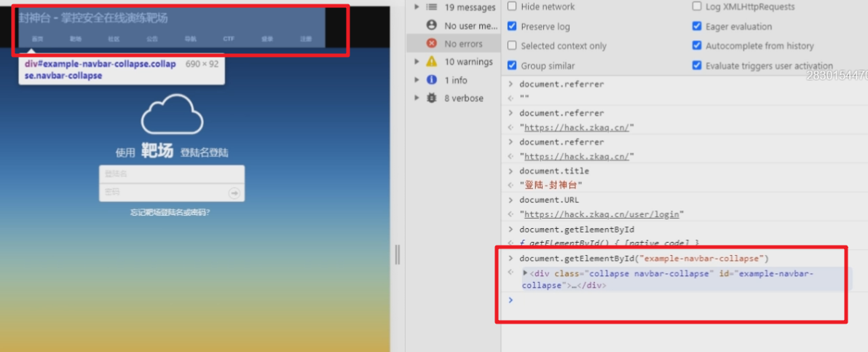Open the 登录 navbar item
This screenshot has width=868, height=352.
(x=267, y=39)
